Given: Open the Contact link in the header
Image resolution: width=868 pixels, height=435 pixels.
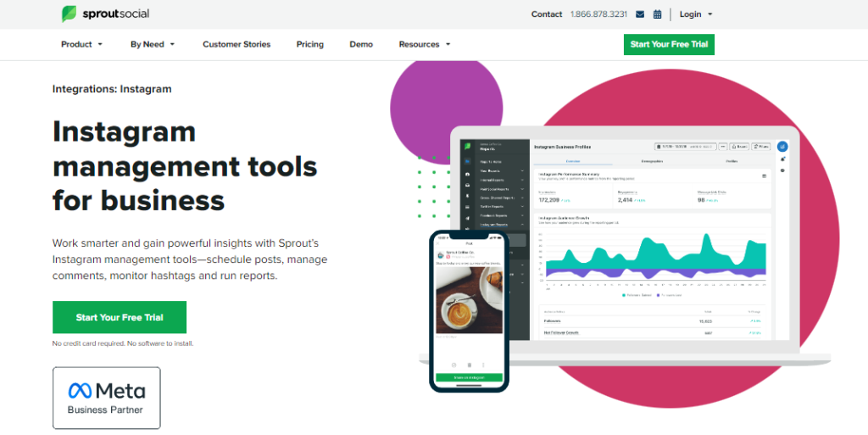Looking at the screenshot, I should 547,14.
